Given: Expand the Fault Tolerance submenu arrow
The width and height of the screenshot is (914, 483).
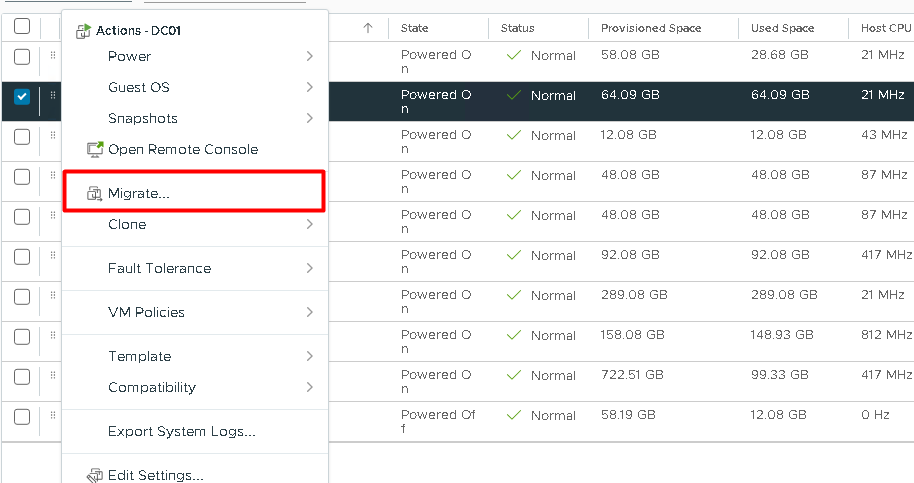Looking at the screenshot, I should coord(310,269).
